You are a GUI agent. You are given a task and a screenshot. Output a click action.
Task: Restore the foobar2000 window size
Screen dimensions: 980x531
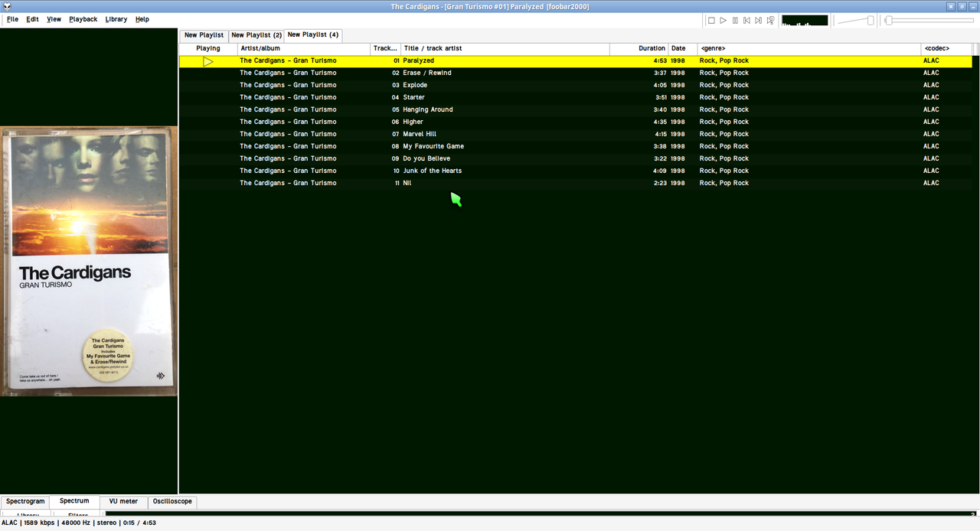click(x=962, y=6)
